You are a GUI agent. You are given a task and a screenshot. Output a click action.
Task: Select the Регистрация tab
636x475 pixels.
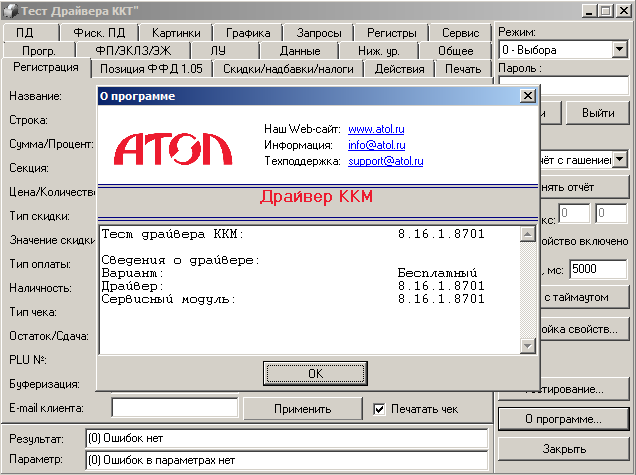(x=45, y=67)
